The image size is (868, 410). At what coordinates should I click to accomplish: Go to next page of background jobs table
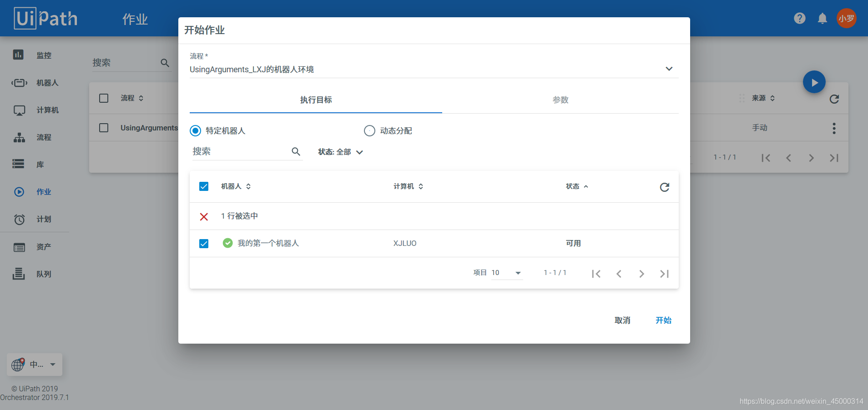pyautogui.click(x=811, y=158)
